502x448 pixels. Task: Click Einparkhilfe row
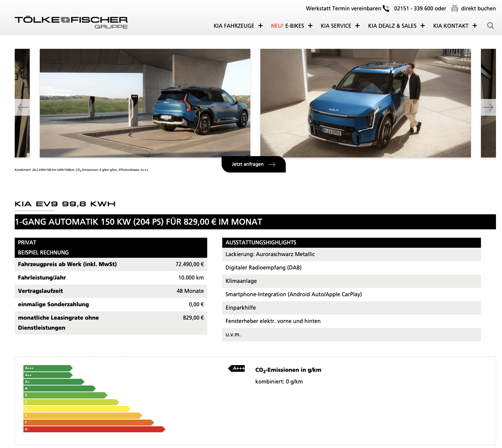352,308
